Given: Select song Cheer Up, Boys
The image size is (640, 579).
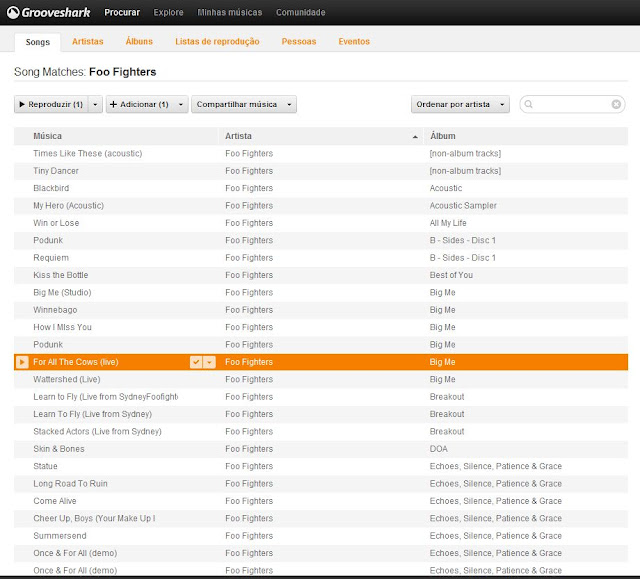Looking at the screenshot, I should tap(94, 518).
